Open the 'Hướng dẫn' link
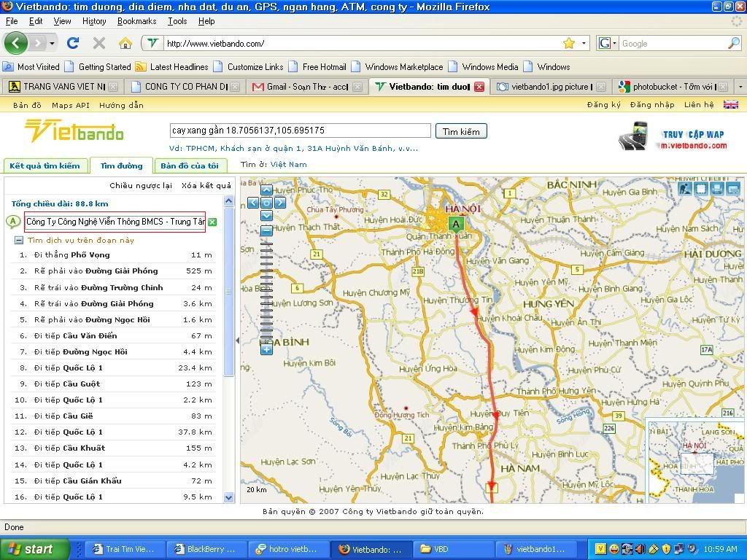The height and width of the screenshot is (560, 747). point(121,105)
